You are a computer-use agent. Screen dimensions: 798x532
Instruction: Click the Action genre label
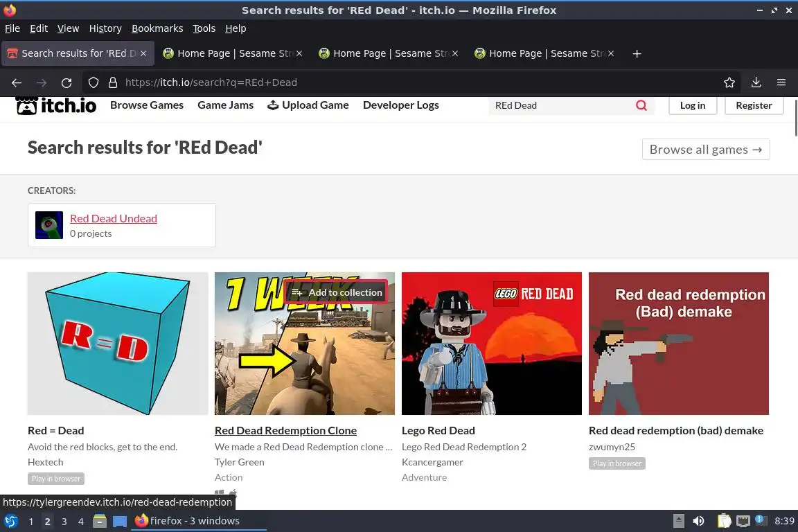point(229,477)
